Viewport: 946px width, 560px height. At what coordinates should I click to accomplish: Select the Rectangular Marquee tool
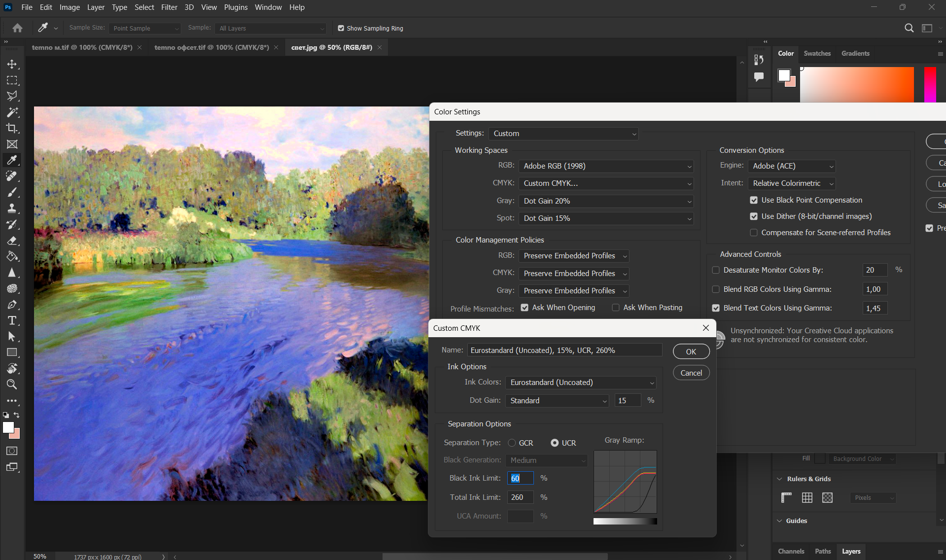pyautogui.click(x=12, y=80)
